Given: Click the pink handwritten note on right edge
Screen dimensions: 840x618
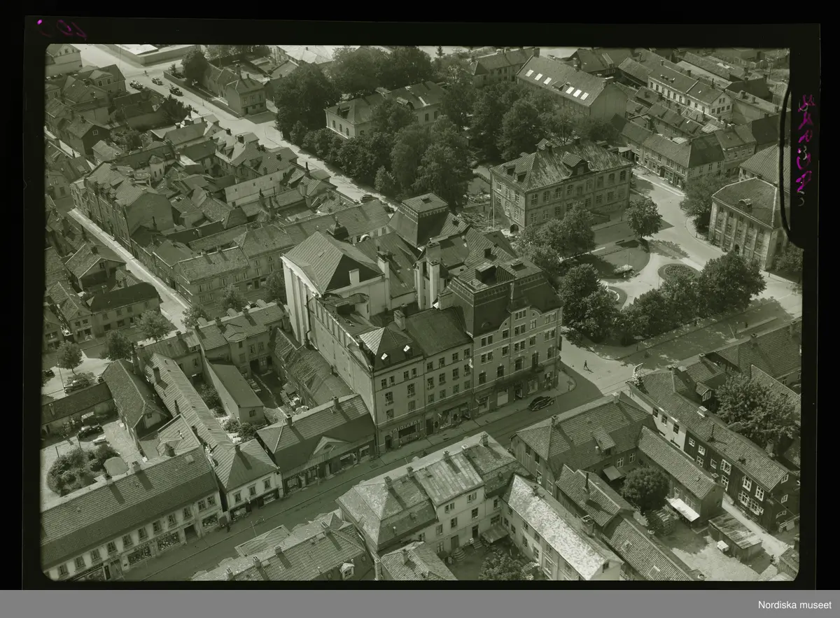Looking at the screenshot, I should 805,143.
